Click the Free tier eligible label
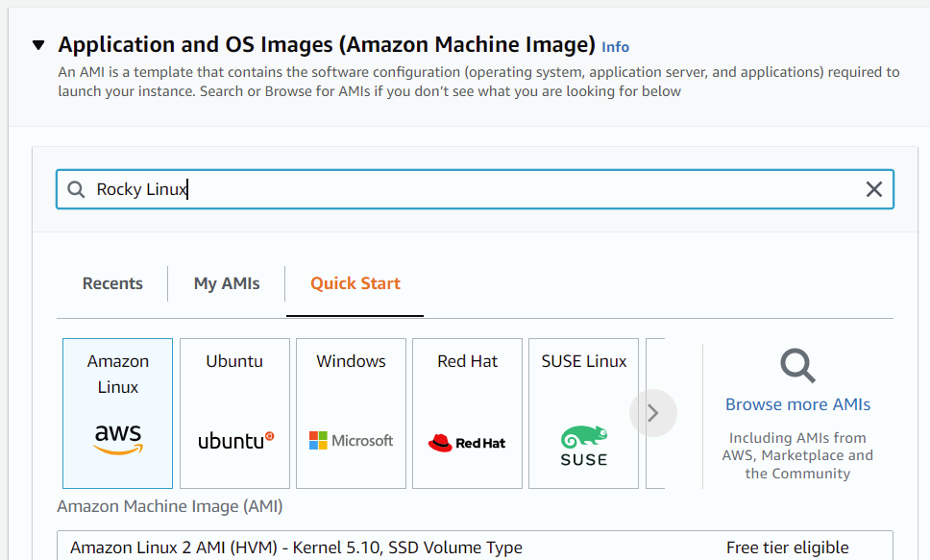This screenshot has width=930, height=560. click(787, 548)
